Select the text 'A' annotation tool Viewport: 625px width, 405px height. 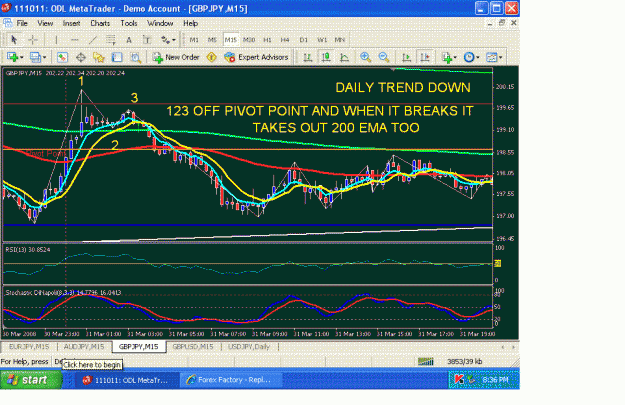129,40
